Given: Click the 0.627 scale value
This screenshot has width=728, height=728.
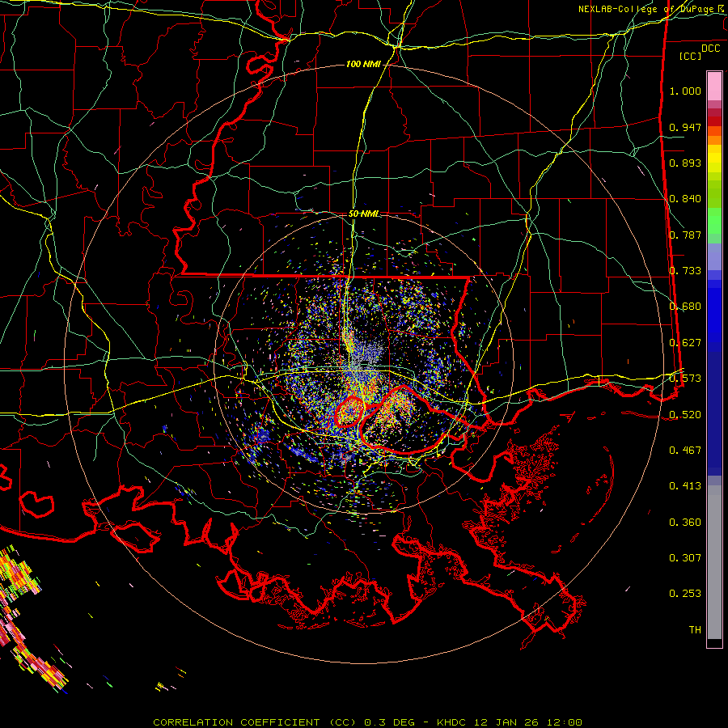Looking at the screenshot, I should coord(685,343).
